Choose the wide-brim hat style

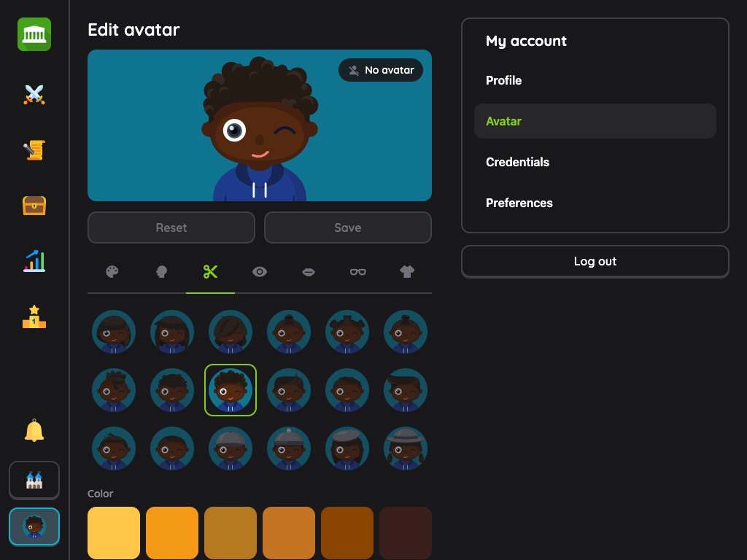click(406, 448)
